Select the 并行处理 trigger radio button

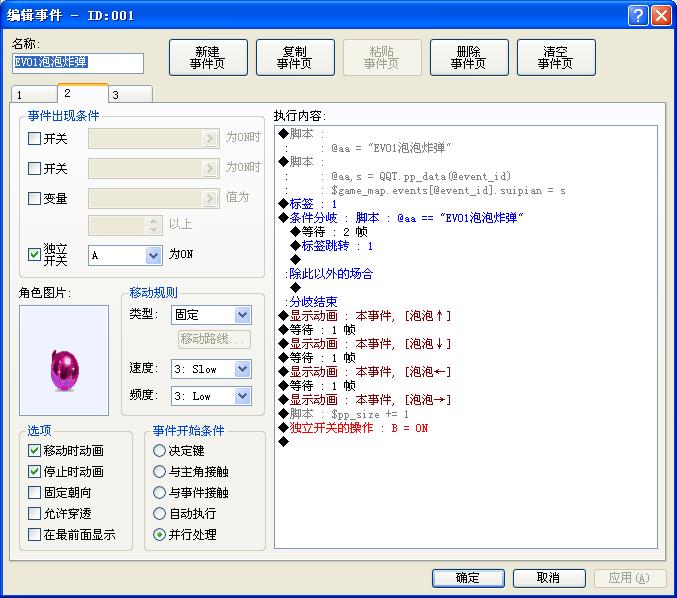tap(159, 535)
